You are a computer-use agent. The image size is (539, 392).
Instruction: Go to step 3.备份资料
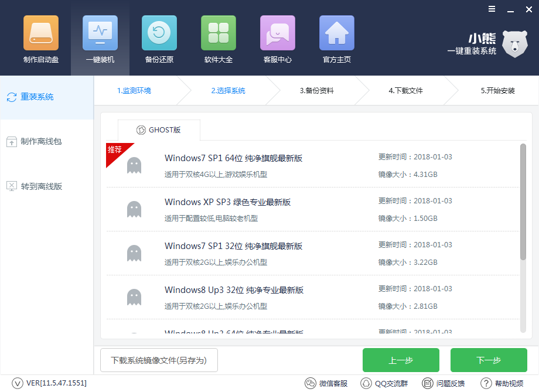click(x=316, y=91)
